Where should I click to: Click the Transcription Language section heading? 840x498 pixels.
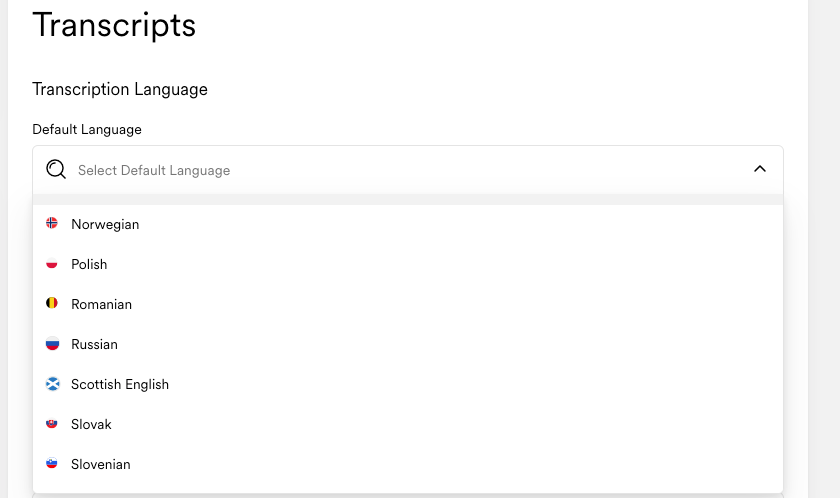pos(120,89)
